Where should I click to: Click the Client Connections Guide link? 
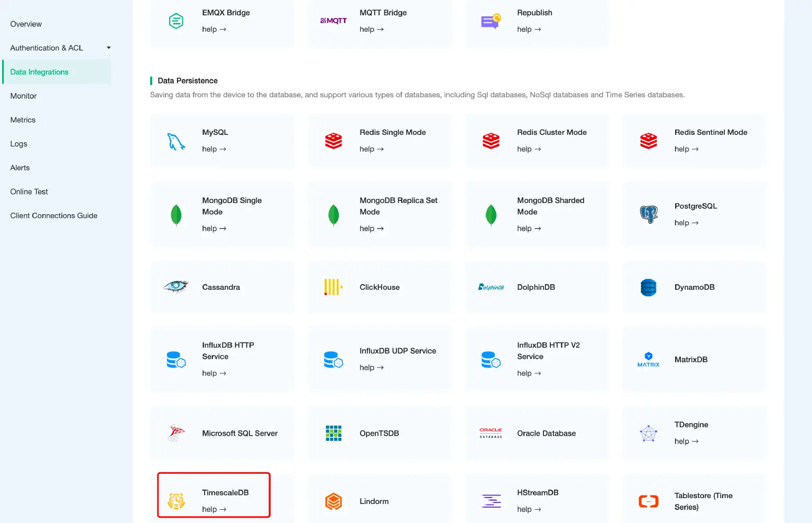pyautogui.click(x=53, y=215)
